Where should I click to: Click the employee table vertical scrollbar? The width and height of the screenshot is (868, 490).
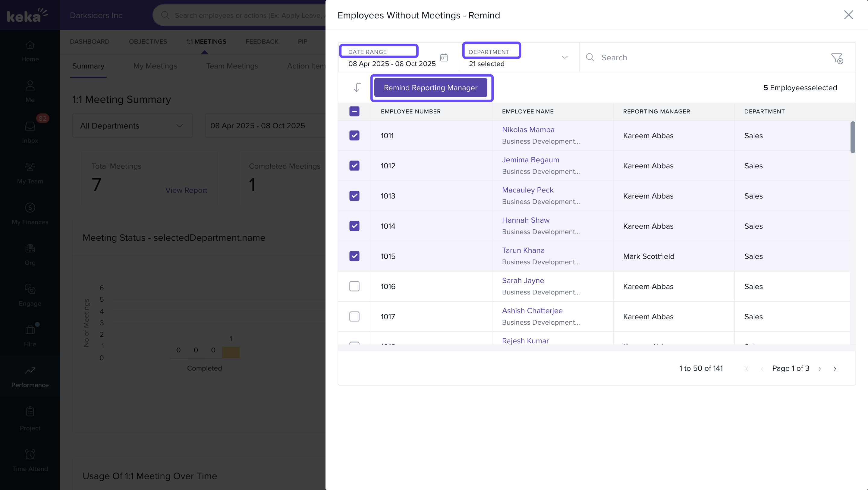coord(853,138)
